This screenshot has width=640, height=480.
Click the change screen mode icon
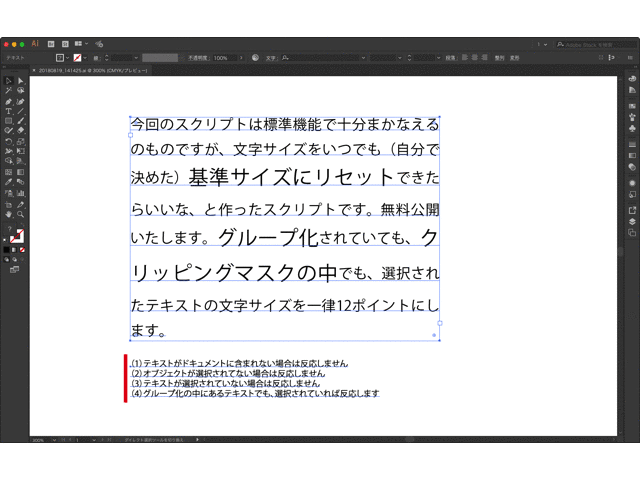14,269
